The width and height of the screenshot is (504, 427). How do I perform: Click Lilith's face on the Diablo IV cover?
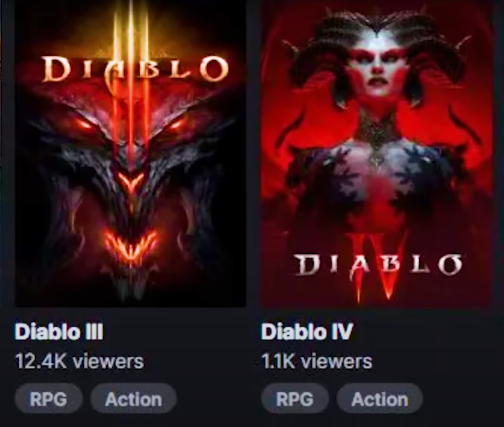(x=377, y=70)
